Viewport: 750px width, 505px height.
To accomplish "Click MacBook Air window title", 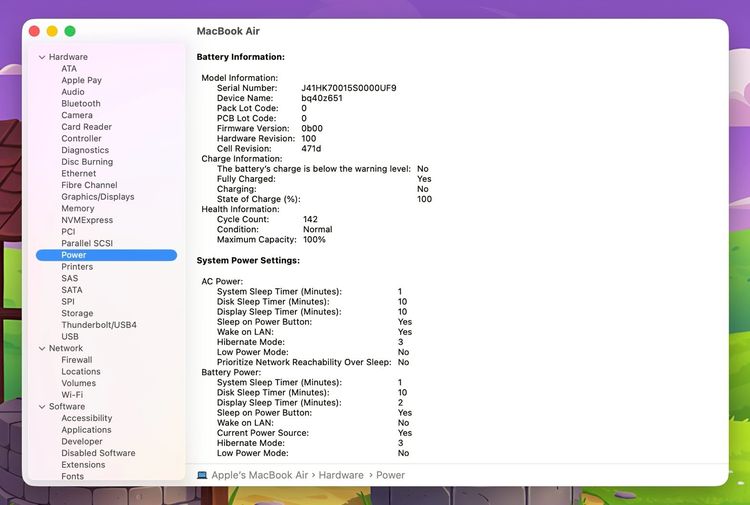I will tap(228, 31).
